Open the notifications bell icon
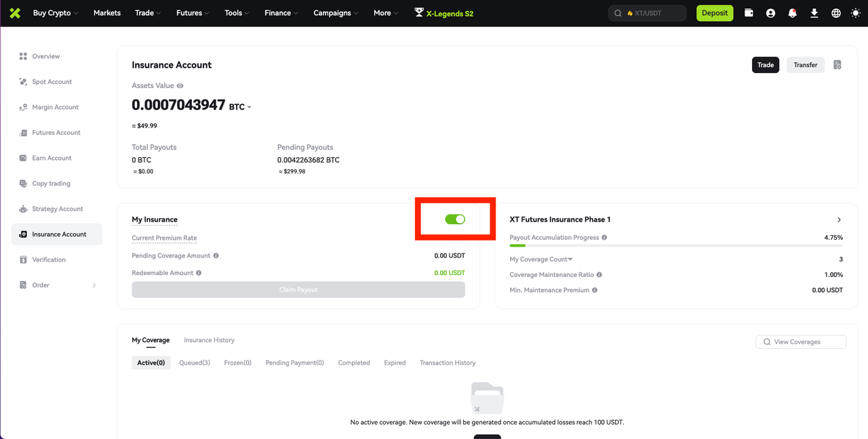 [792, 13]
